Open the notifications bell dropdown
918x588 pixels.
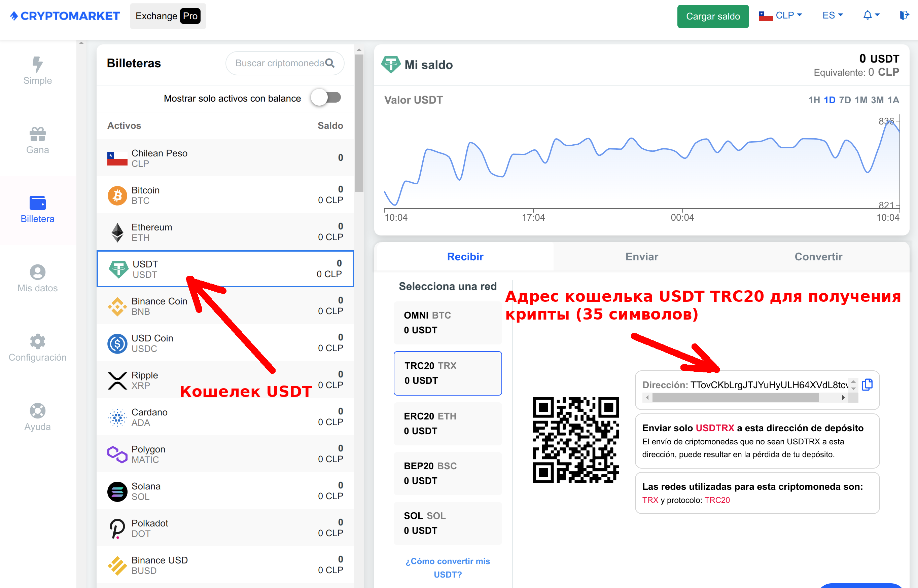point(871,15)
